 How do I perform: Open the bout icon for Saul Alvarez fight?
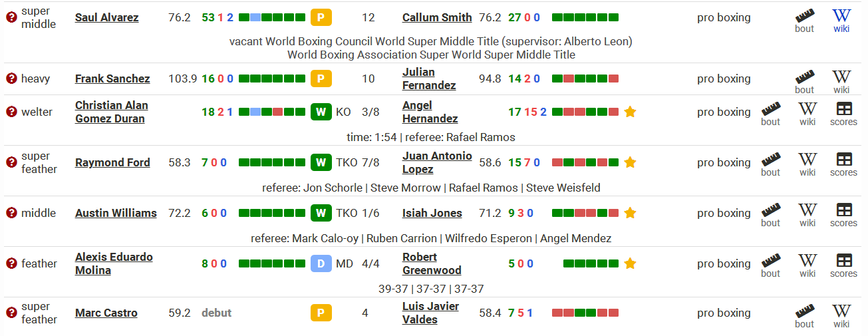click(x=804, y=20)
